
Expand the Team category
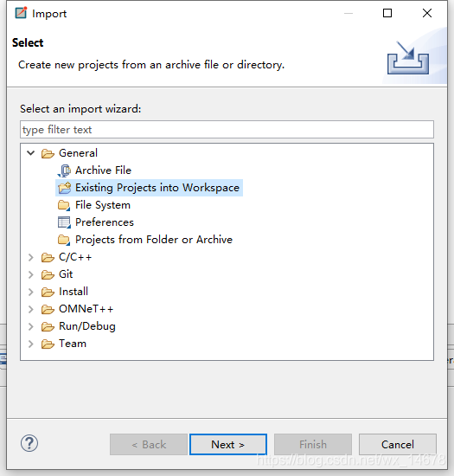30,344
